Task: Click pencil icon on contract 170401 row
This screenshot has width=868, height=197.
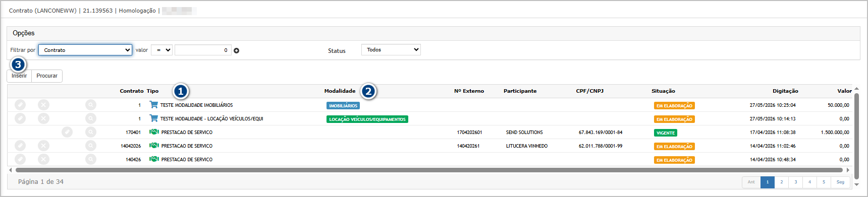Action: [x=67, y=132]
